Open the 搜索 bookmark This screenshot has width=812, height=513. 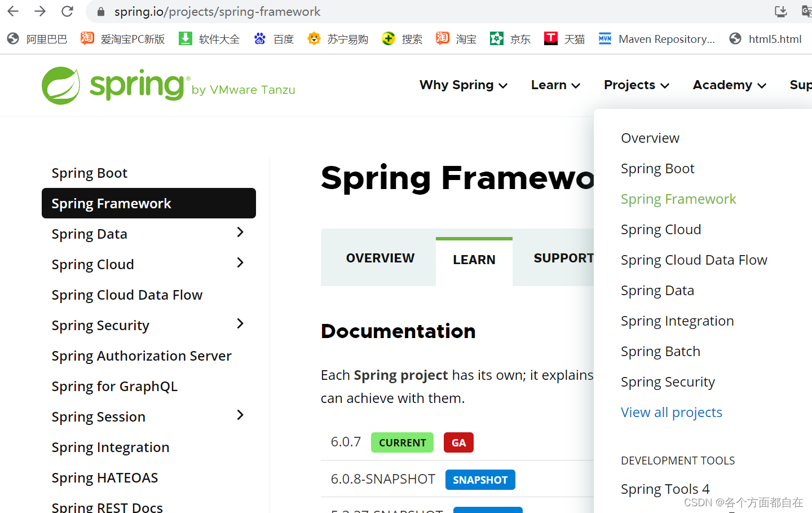pos(402,39)
